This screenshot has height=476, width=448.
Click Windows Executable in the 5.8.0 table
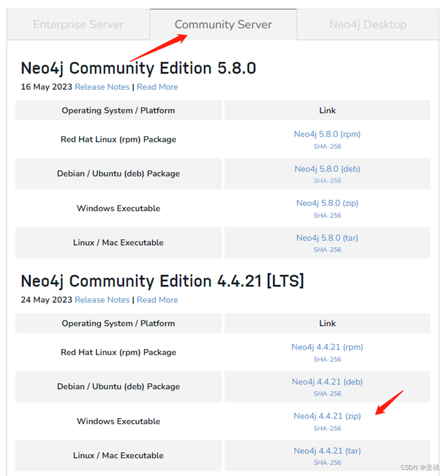[x=119, y=208]
